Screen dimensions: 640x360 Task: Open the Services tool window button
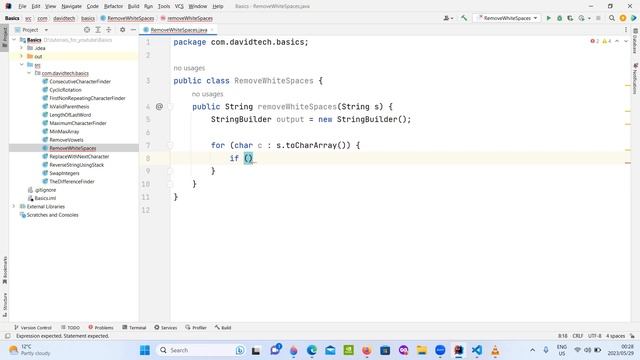coord(166,327)
